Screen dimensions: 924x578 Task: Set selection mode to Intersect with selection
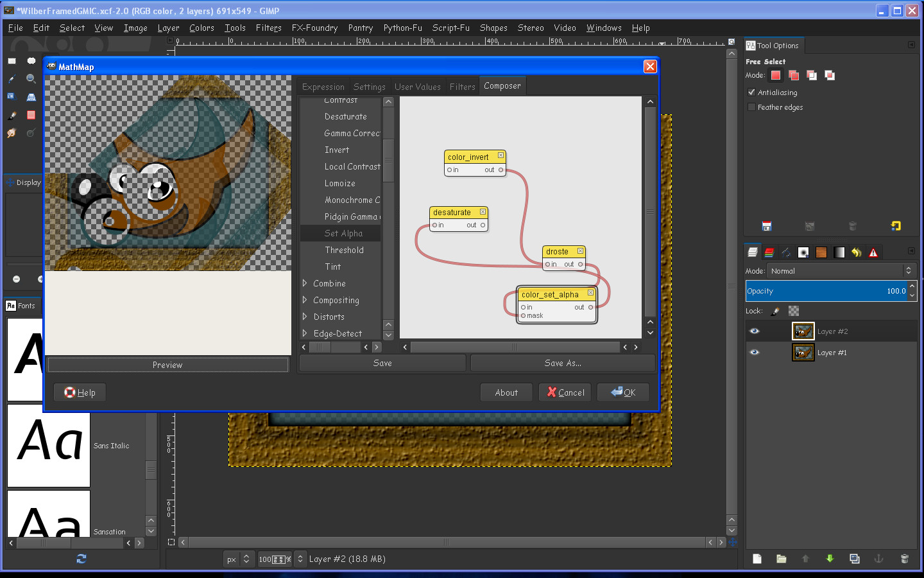[x=830, y=75]
